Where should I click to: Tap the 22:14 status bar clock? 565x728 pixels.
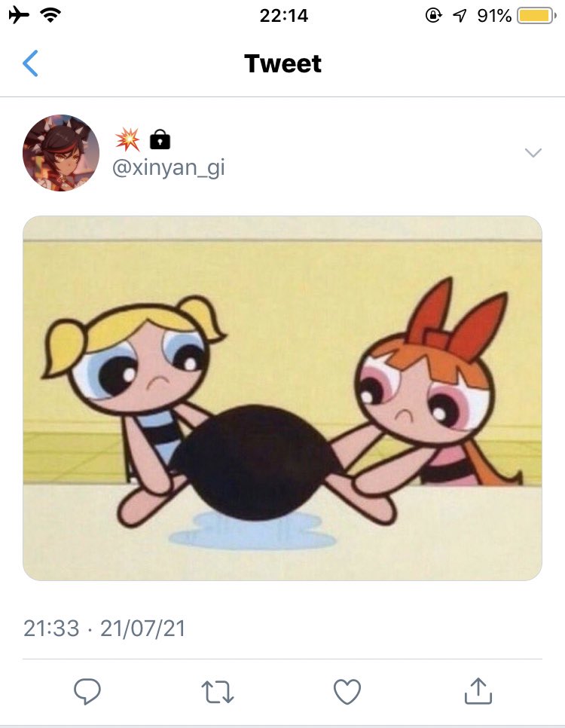point(284,16)
